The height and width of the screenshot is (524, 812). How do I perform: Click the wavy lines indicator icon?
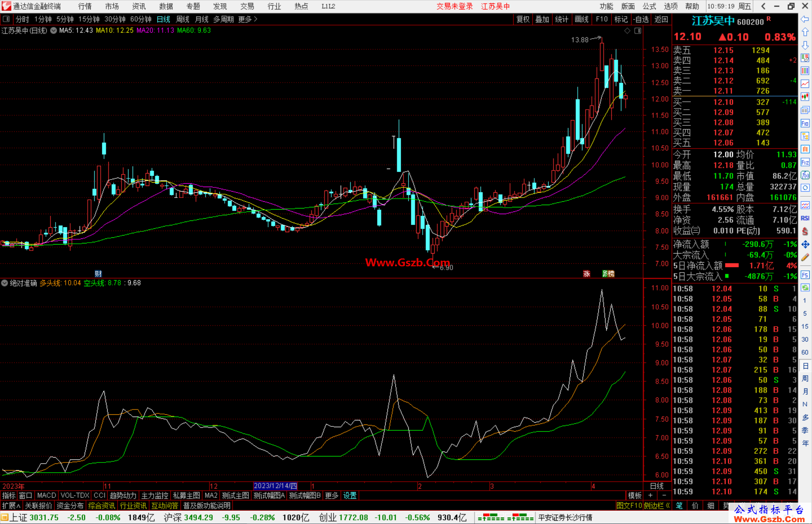(805, 205)
